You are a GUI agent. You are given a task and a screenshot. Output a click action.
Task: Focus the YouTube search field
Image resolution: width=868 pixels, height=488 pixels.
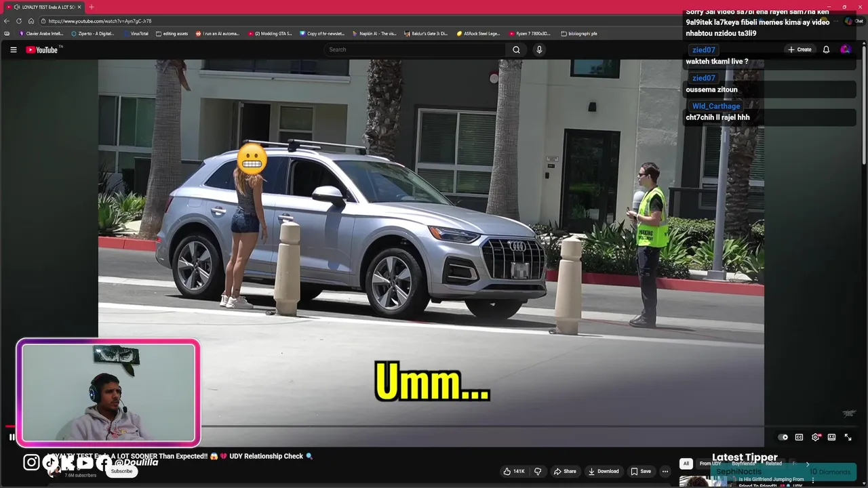coord(415,49)
